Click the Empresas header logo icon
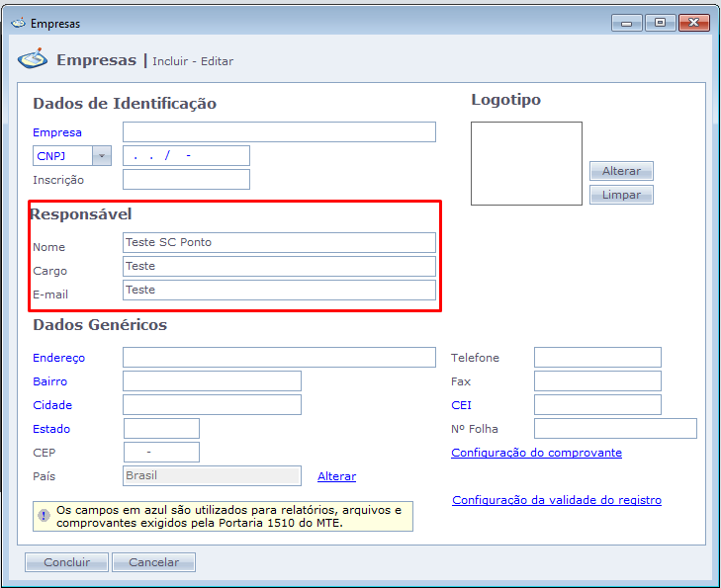Screen dimensions: 721x588 point(33,60)
